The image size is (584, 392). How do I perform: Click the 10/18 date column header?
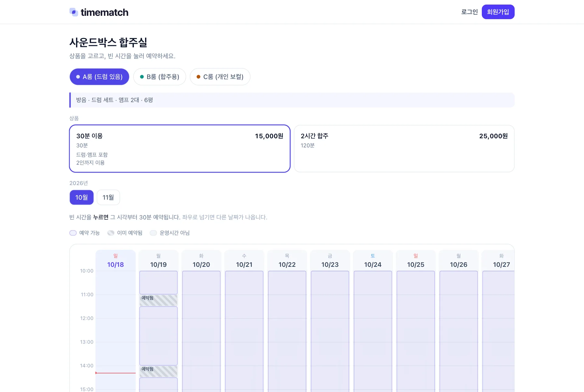116,261
